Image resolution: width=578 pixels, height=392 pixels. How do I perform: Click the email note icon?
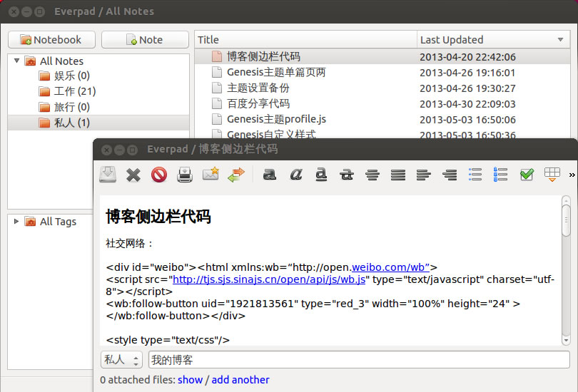click(x=211, y=174)
